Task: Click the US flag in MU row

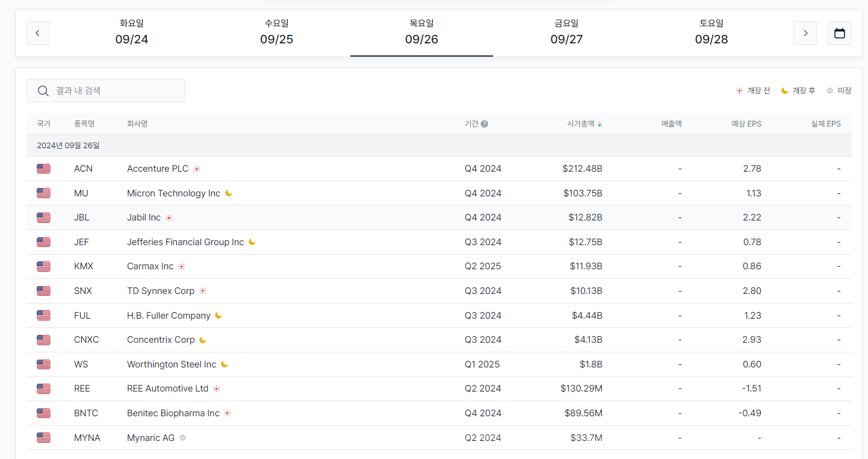Action: [43, 193]
